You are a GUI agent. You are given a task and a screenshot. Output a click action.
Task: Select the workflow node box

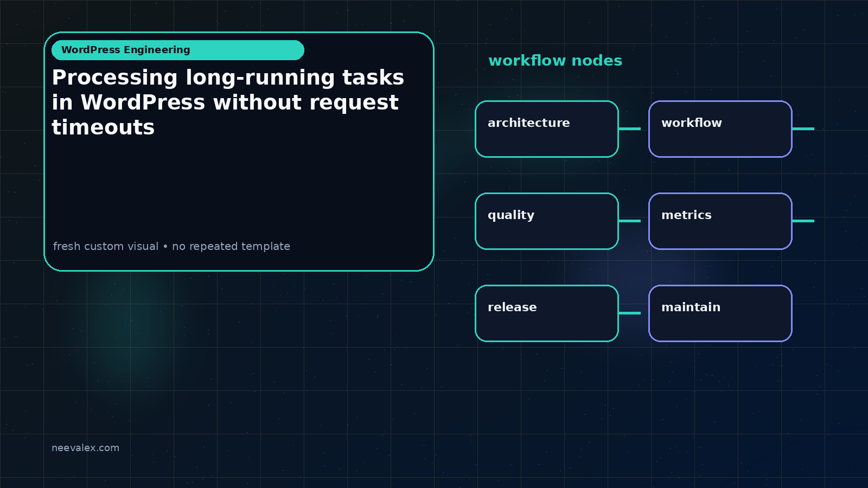(x=720, y=129)
